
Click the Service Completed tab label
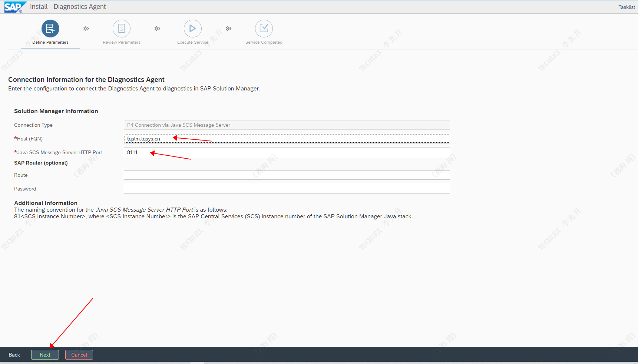point(264,42)
